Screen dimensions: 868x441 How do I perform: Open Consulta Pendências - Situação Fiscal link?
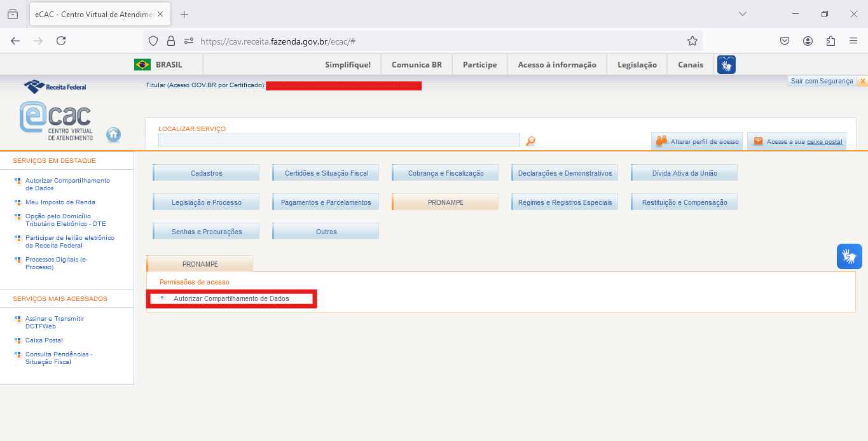click(59, 358)
